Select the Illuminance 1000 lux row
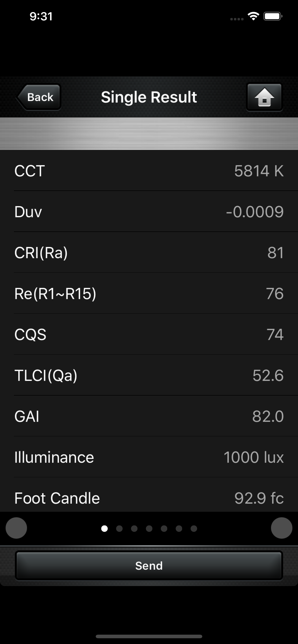Viewport: 298px width, 644px height. click(149, 457)
